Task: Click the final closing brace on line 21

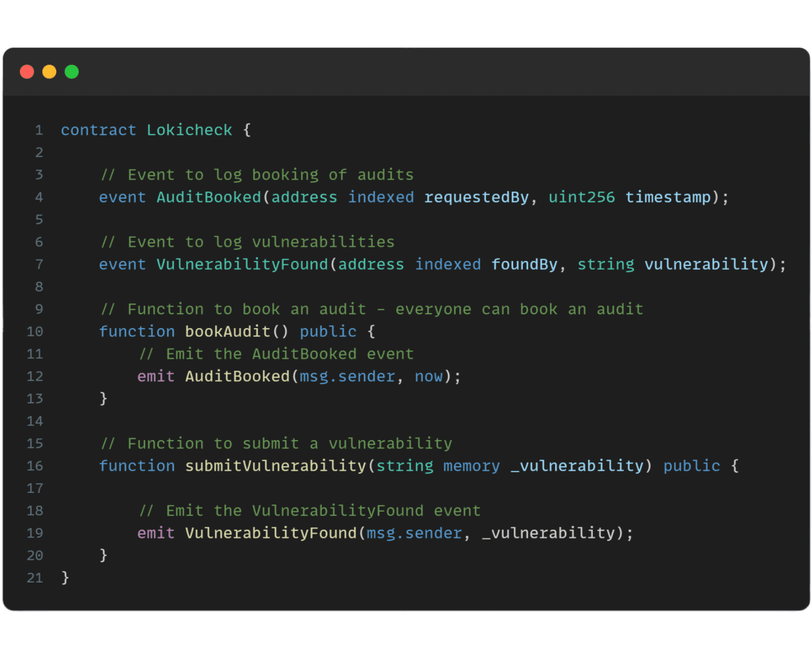Action: point(65,578)
